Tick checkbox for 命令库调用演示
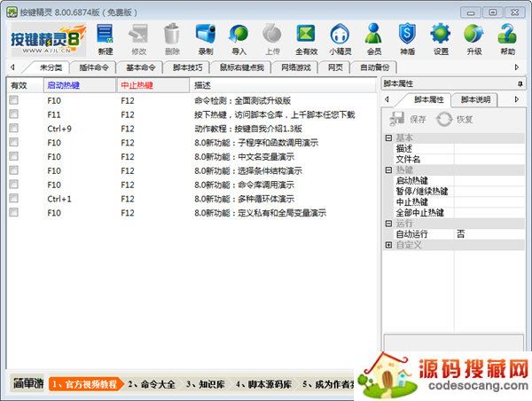The image size is (532, 401). [x=14, y=185]
